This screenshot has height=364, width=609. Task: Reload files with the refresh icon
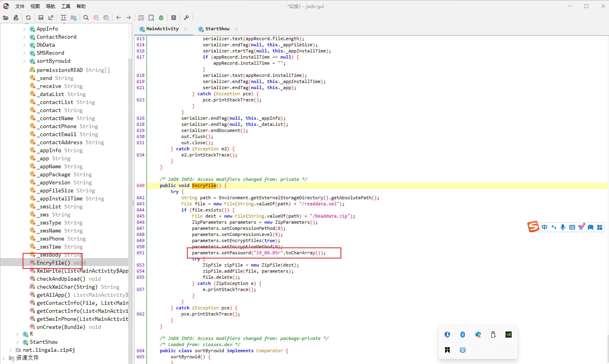28,18
